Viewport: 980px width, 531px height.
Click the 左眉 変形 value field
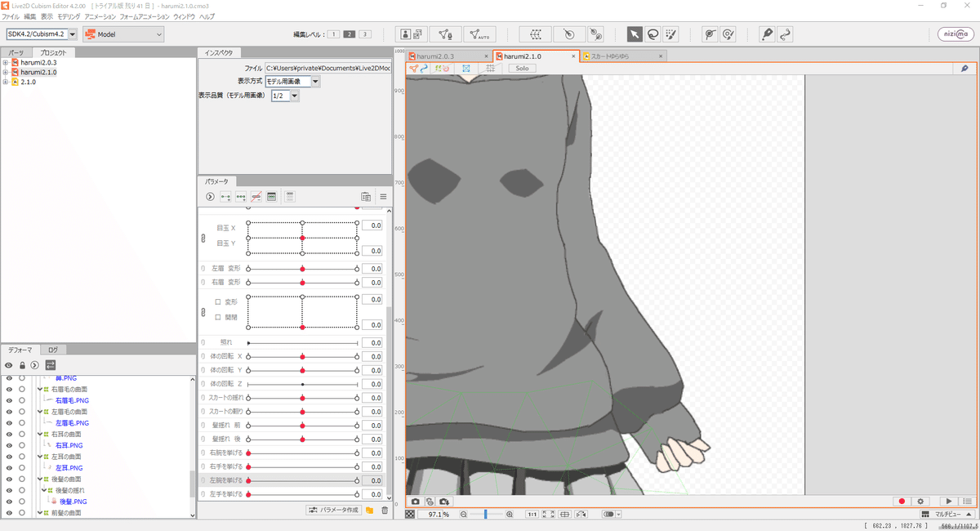click(372, 268)
